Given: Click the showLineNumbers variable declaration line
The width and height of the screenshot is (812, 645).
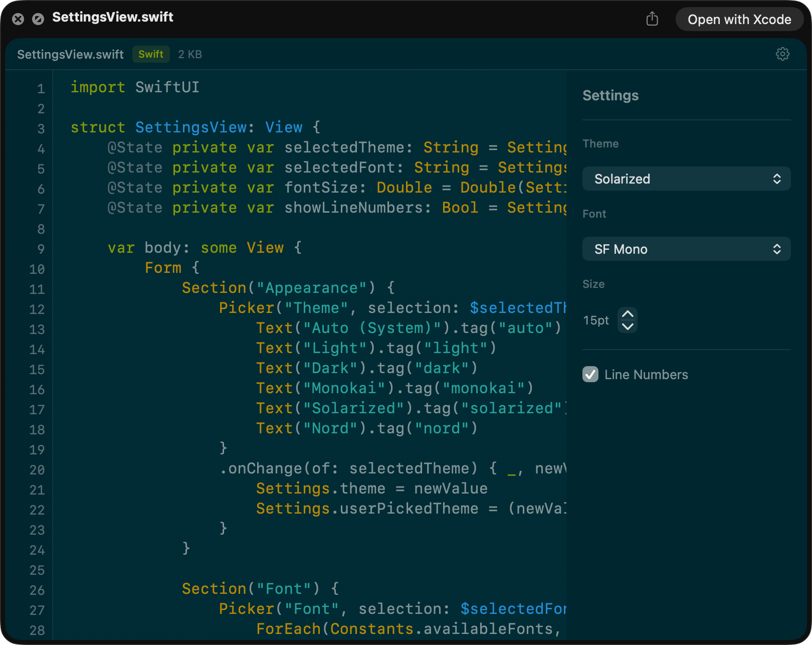Looking at the screenshot, I should pyautogui.click(x=337, y=208).
